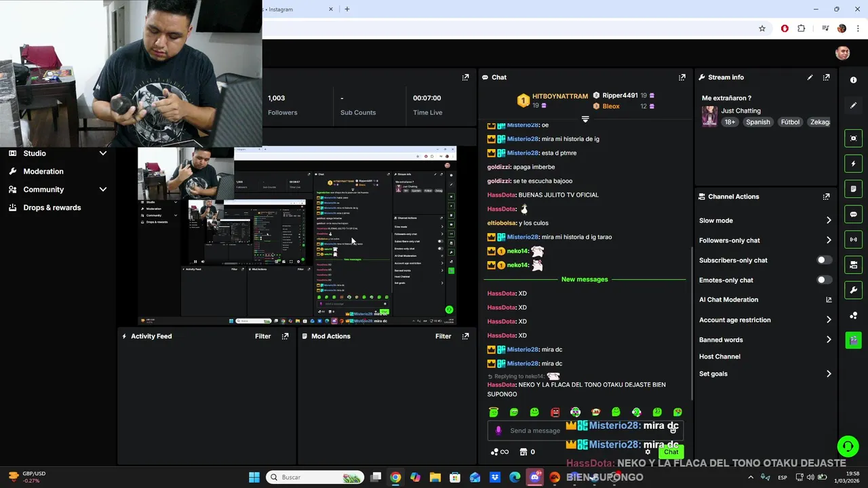Click the microphone icon in message box
The height and width of the screenshot is (488, 868).
[x=498, y=430]
